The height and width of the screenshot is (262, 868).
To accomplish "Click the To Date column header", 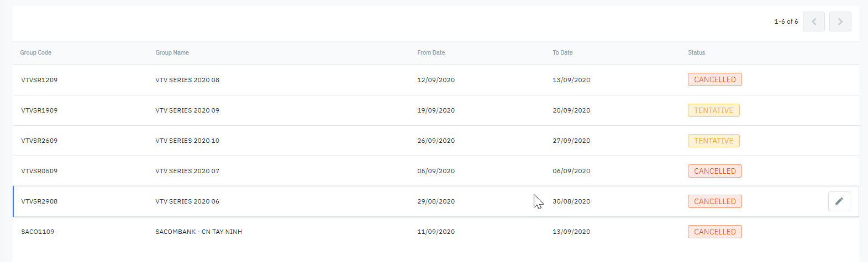I will [562, 52].
